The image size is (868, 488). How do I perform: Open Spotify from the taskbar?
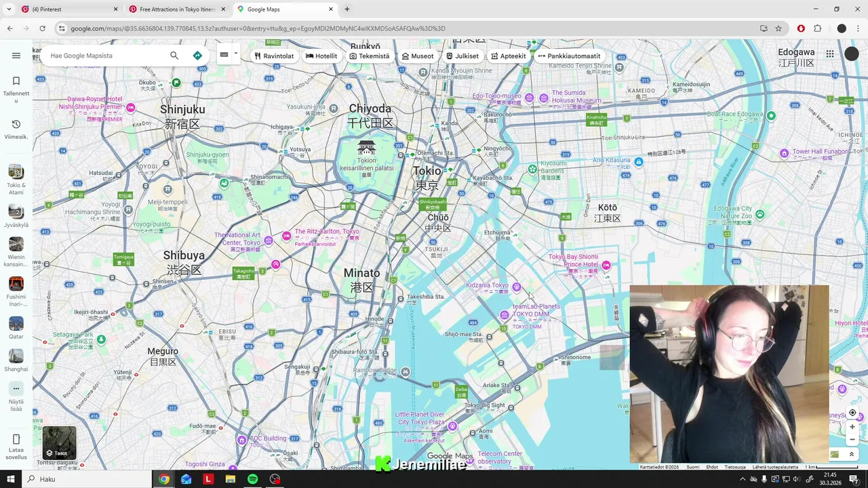point(252,479)
